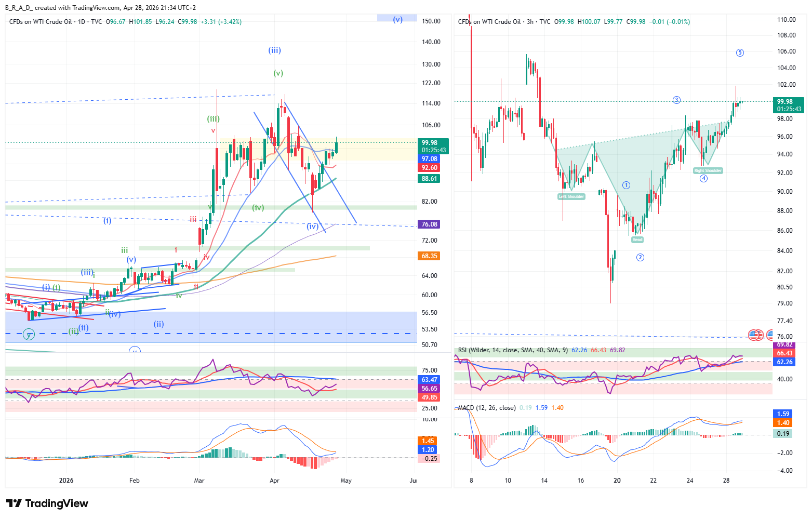Image resolution: width=812 pixels, height=519 pixels.
Task: Select the Left Shoulder pattern label
Action: pos(571,196)
